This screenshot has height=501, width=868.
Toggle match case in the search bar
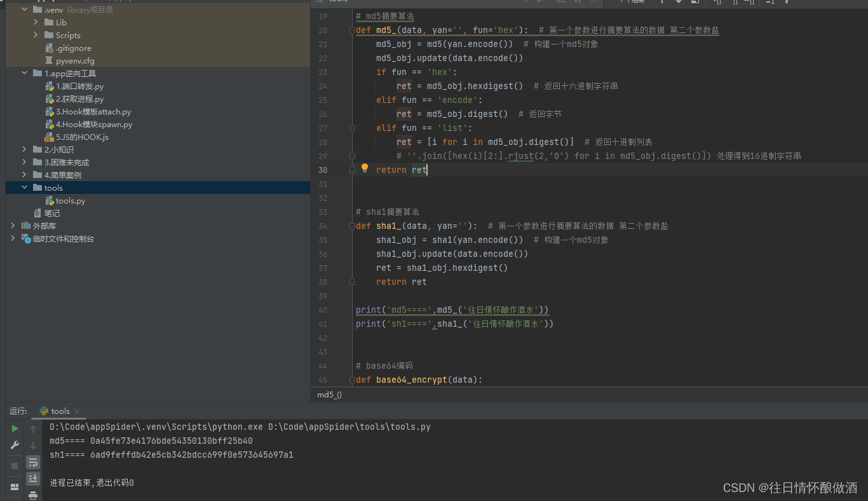tap(562, 1)
